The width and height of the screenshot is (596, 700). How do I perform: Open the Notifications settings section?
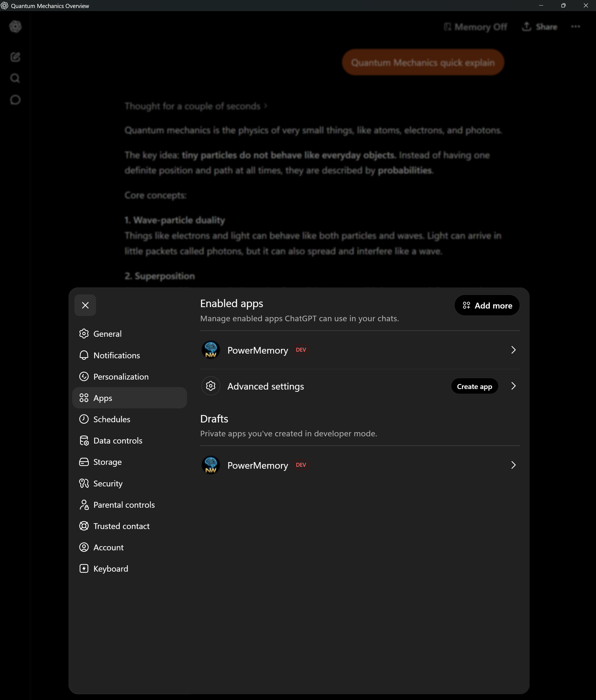pyautogui.click(x=129, y=355)
